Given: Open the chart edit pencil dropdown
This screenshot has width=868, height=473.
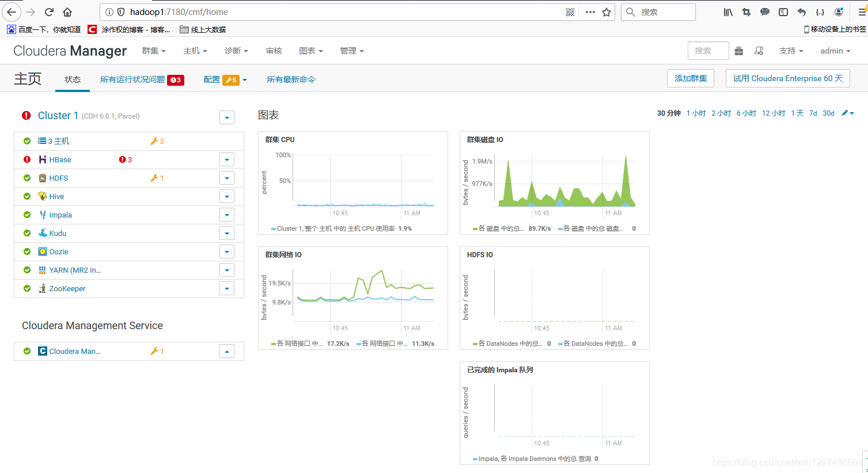Looking at the screenshot, I should [847, 113].
